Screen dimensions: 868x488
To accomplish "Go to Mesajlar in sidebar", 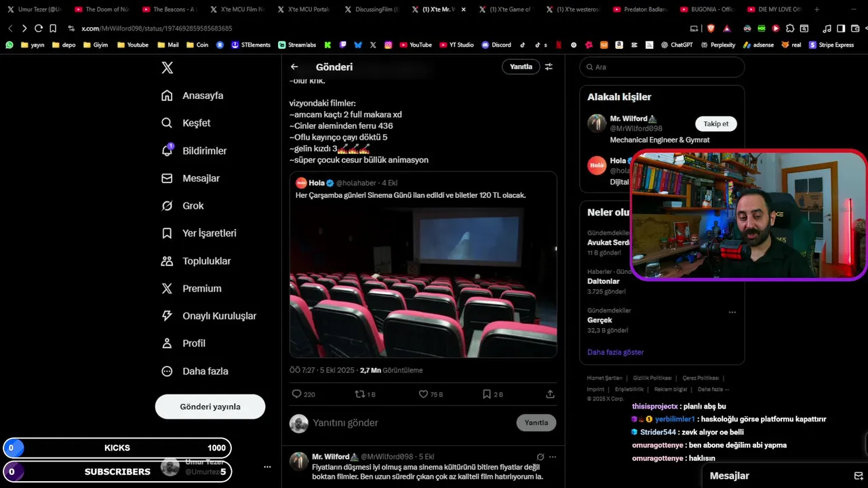I will click(190, 178).
